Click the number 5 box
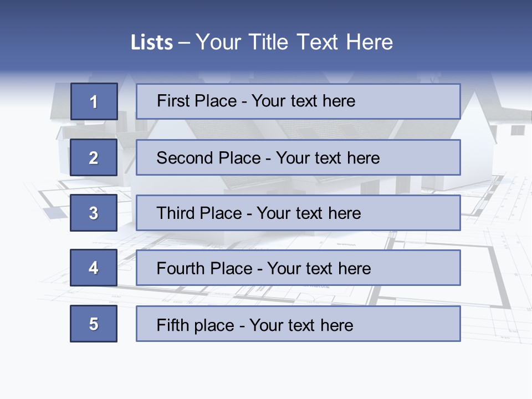The height and width of the screenshot is (399, 532). [94, 324]
